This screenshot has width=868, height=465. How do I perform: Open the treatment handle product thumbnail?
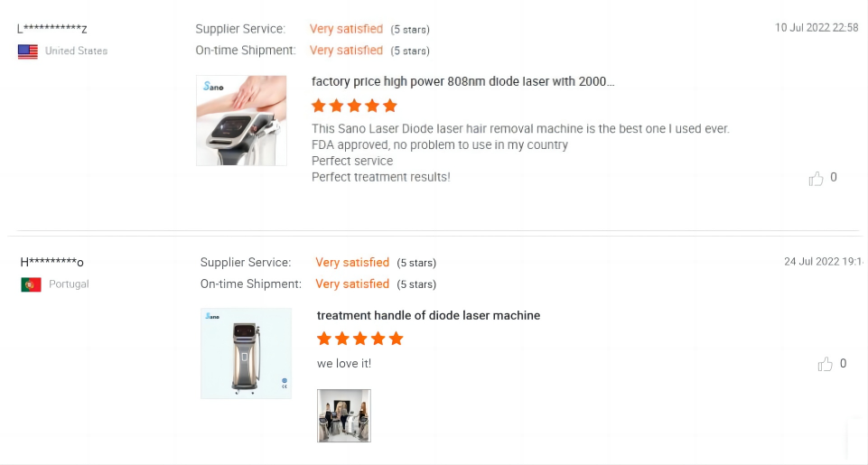246,354
